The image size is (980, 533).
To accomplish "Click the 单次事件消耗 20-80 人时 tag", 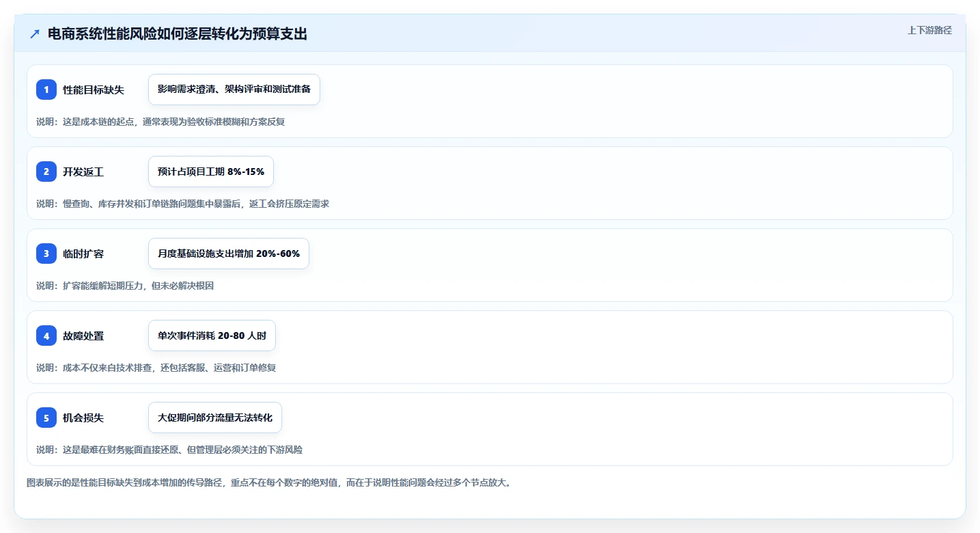I will point(212,336).
